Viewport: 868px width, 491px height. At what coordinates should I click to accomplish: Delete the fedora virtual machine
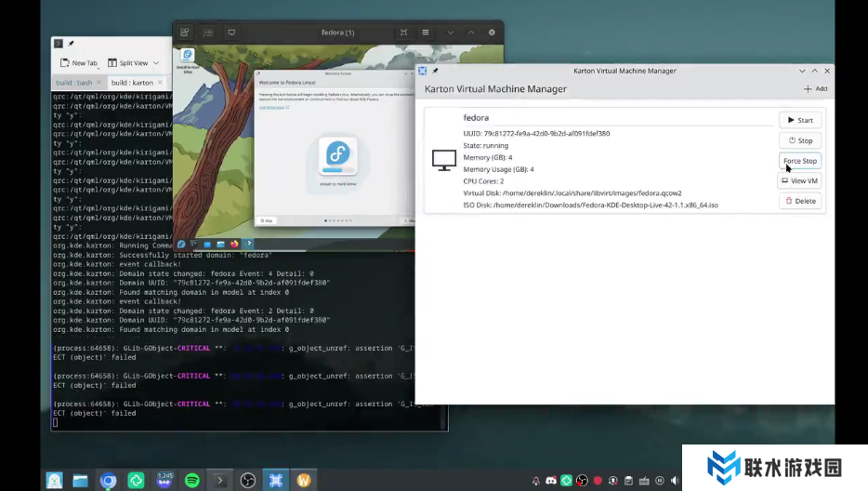(x=799, y=201)
